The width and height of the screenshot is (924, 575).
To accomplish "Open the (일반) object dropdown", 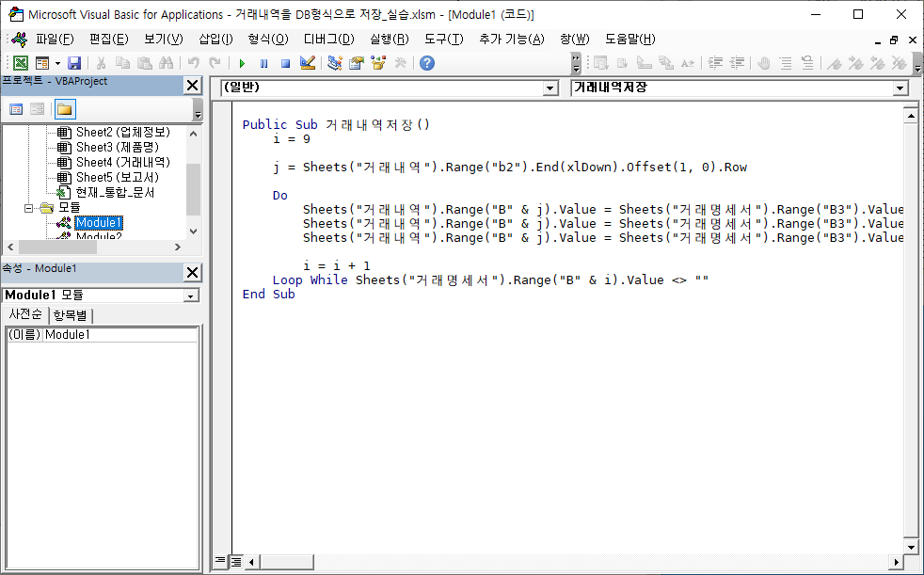I will (x=550, y=88).
